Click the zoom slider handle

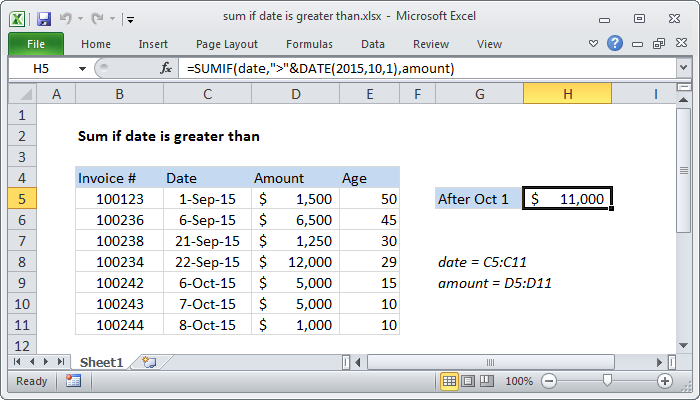click(x=607, y=381)
